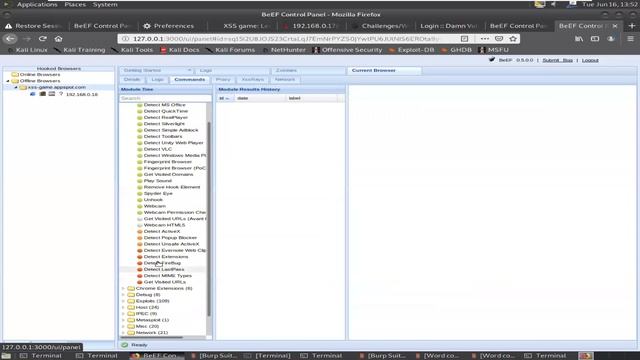The image size is (640, 360).
Task: Select the Spyder Eye module
Action: (158, 193)
